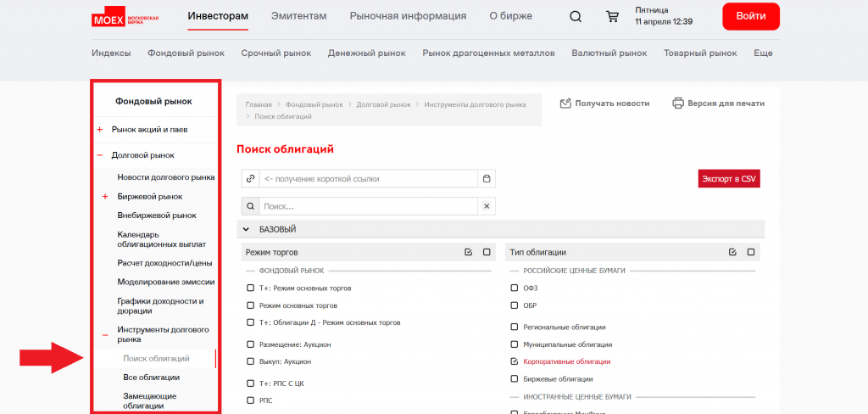Open the Эмитентам top menu
The height and width of the screenshot is (414, 868).
(298, 16)
